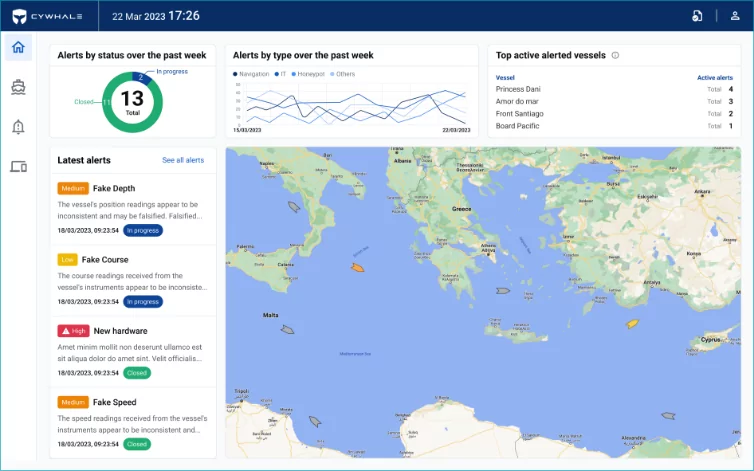Open the Devices icon in sidebar
The width and height of the screenshot is (754, 471).
(18, 166)
